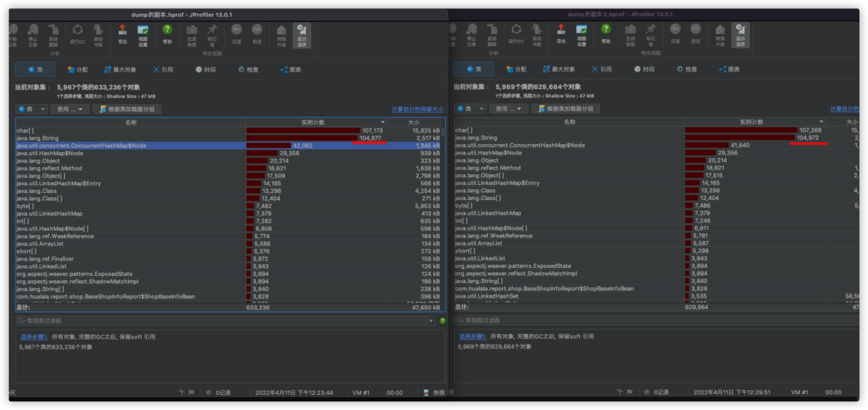868x410 pixels.
Task: Toggle group by class loader (根据类加载器分组) in left window
Action: 127,109
